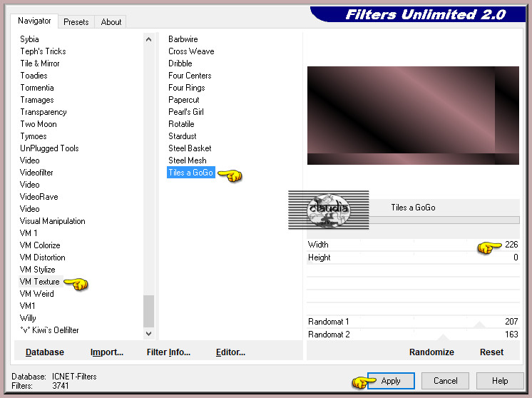Select the VM1 category
532x398 pixels.
point(28,306)
